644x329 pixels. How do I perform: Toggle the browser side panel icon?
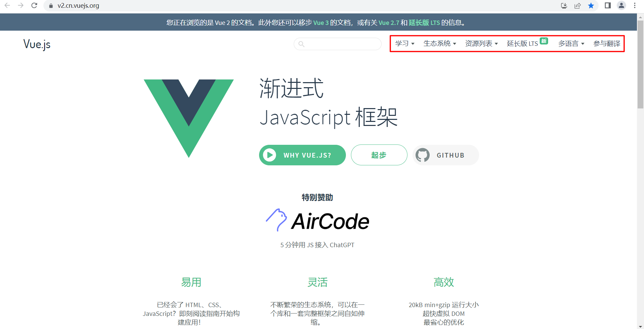tap(608, 5)
